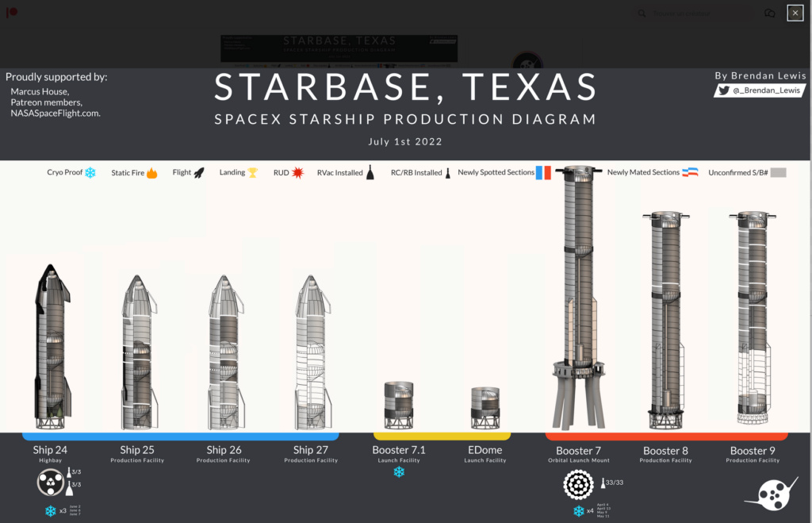Click the @_Brendan_Lewis Twitter handle
This screenshot has width=812, height=523.
coord(767,90)
